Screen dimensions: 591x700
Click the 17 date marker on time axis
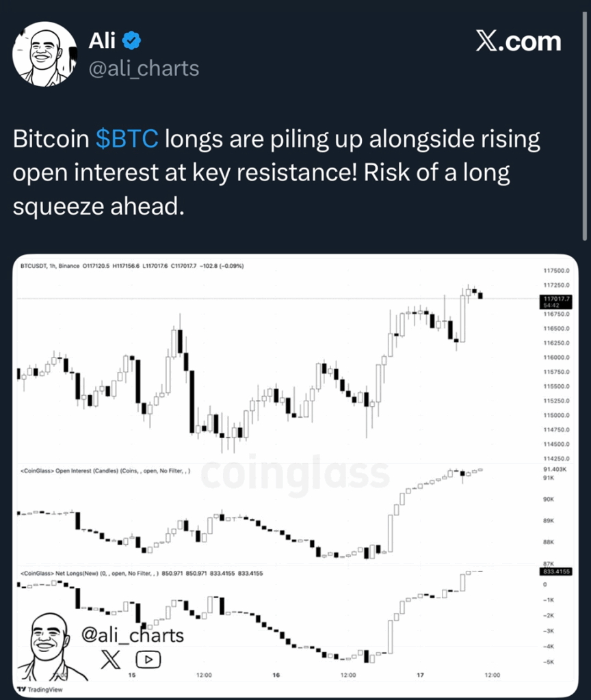[x=420, y=675]
